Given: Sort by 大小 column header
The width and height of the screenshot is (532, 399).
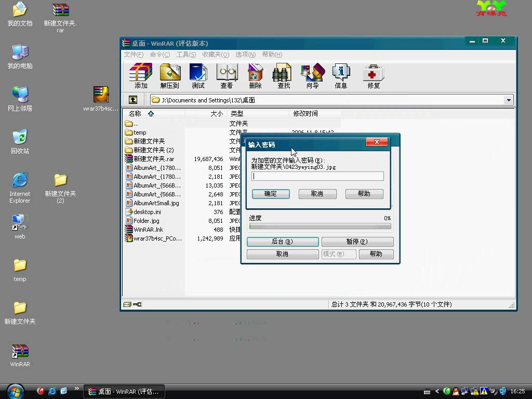Looking at the screenshot, I should tap(206, 114).
